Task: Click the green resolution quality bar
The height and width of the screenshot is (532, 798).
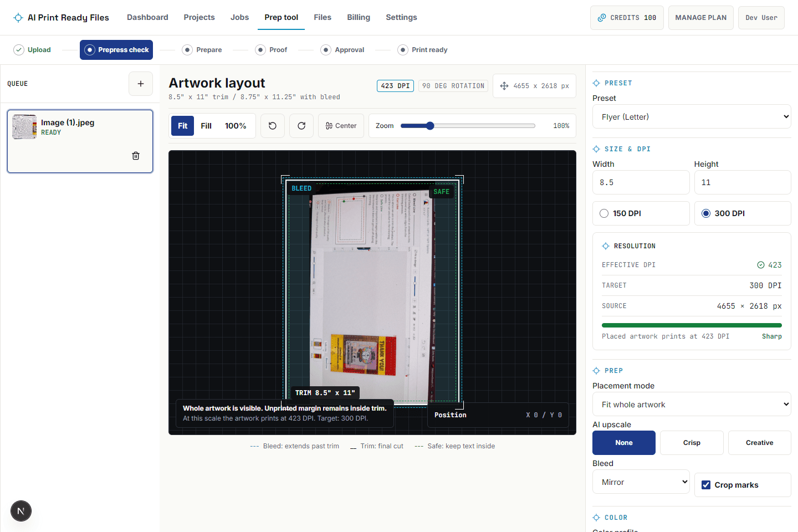Action: click(692, 325)
